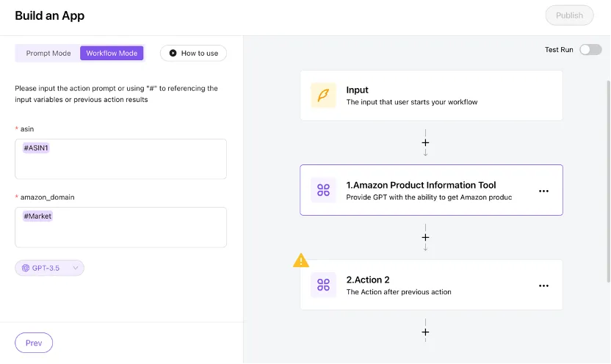Click 'The input that user starts your workflow' text
The height and width of the screenshot is (364, 611).
tap(412, 102)
